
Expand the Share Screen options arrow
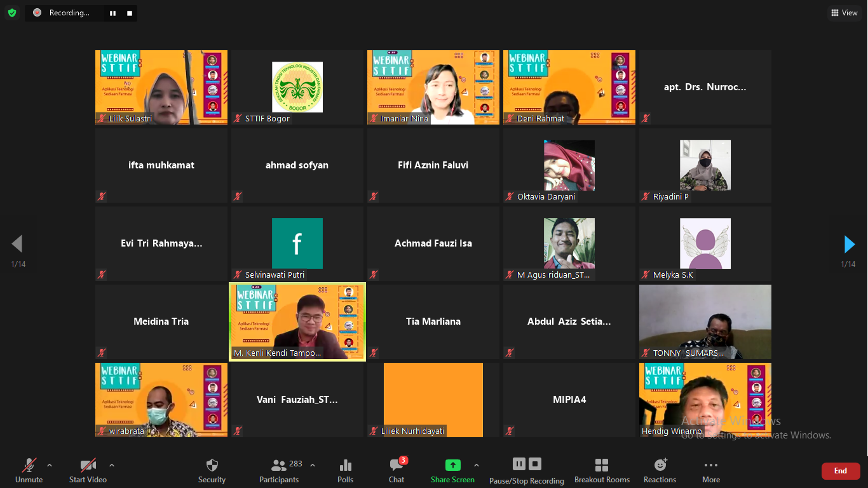[x=477, y=465]
